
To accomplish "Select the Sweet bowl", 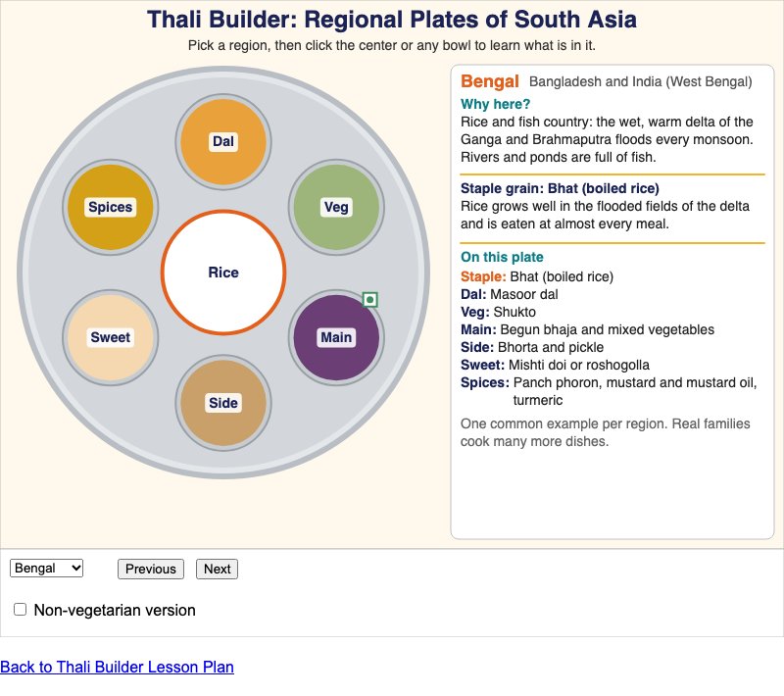I will (x=111, y=337).
